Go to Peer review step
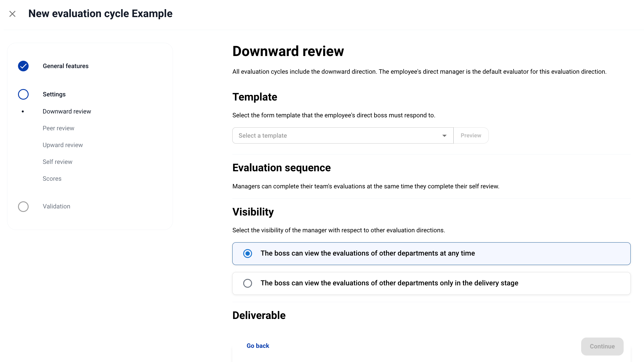This screenshot has width=644, height=362. (x=58, y=128)
